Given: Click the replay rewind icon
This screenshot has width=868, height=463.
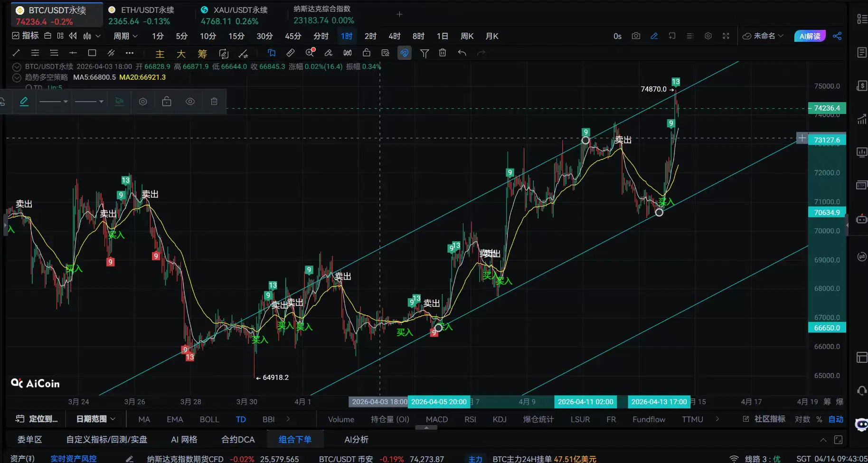Looking at the screenshot, I should tap(73, 36).
